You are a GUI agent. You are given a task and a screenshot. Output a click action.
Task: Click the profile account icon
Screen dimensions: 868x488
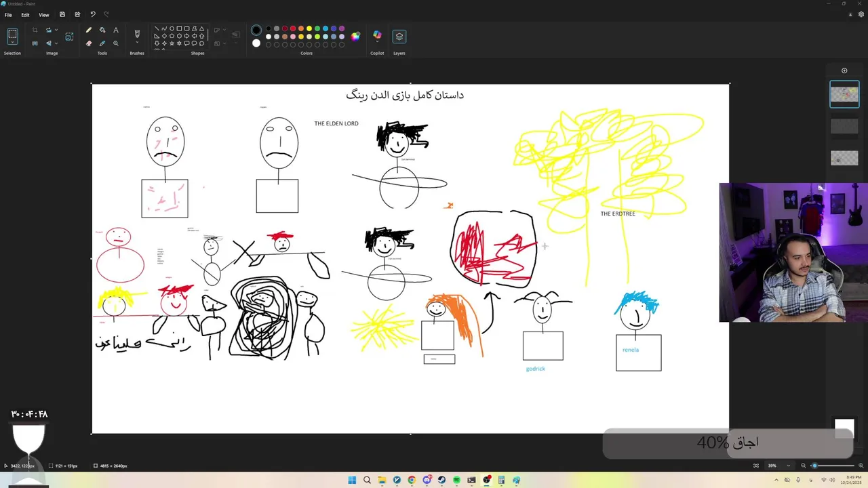coord(852,14)
